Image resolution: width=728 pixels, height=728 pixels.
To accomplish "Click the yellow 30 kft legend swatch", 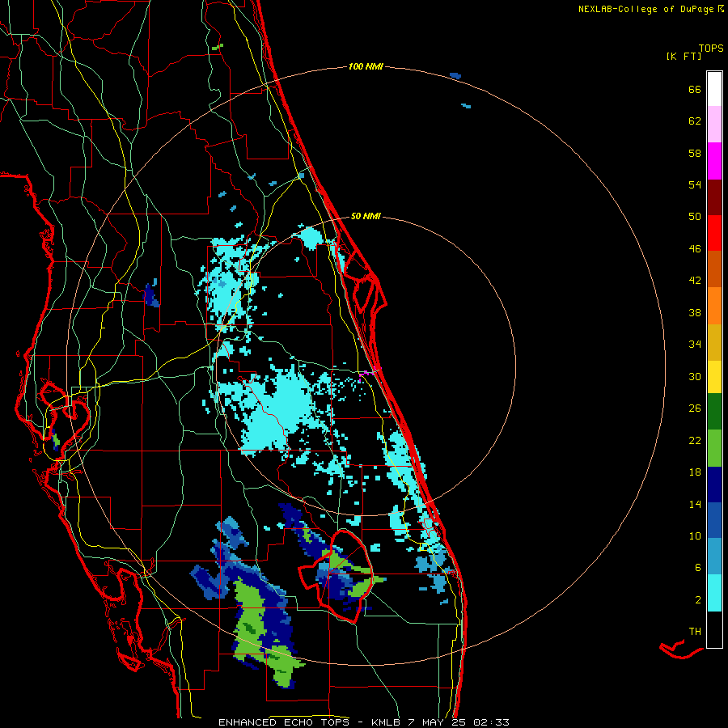I will click(x=714, y=376).
